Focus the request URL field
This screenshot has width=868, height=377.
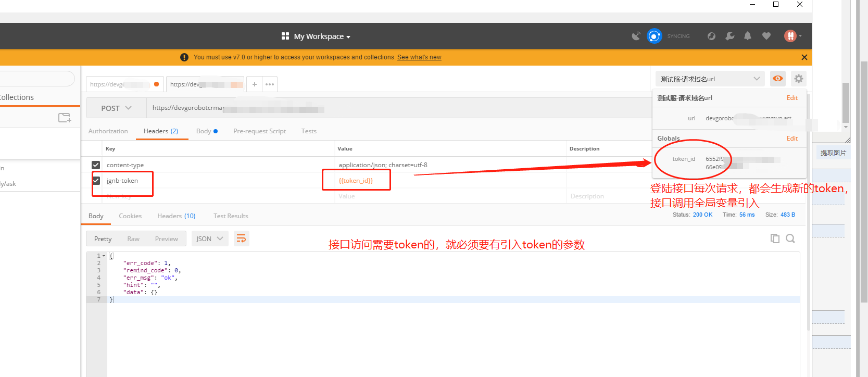point(398,108)
